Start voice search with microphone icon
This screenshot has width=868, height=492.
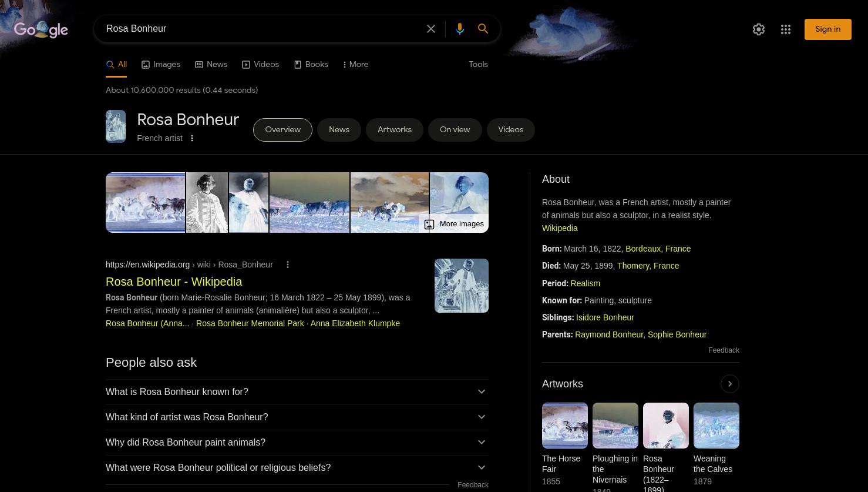click(460, 29)
